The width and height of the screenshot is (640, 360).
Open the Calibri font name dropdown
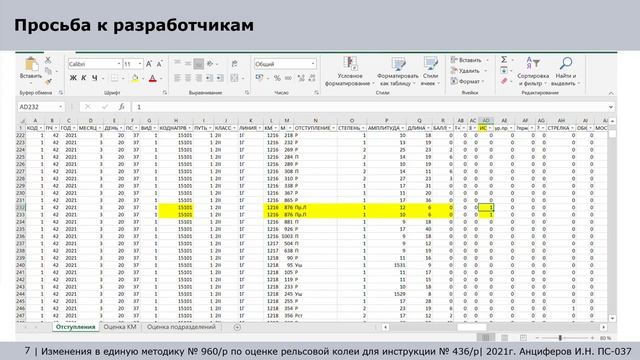pyautogui.click(x=119, y=64)
